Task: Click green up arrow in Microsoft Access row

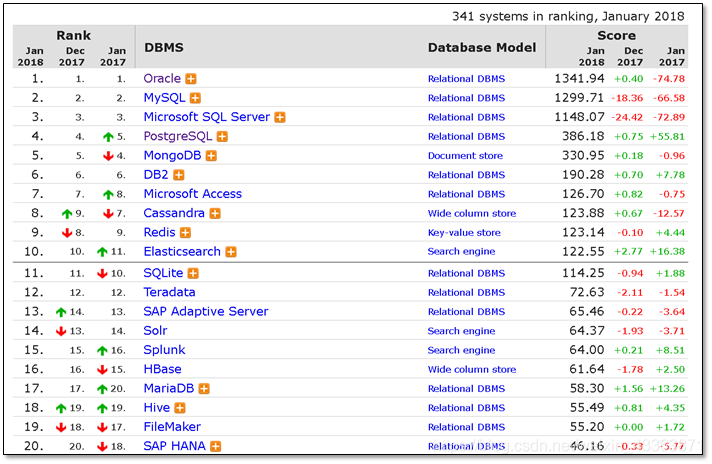Action: click(108, 195)
